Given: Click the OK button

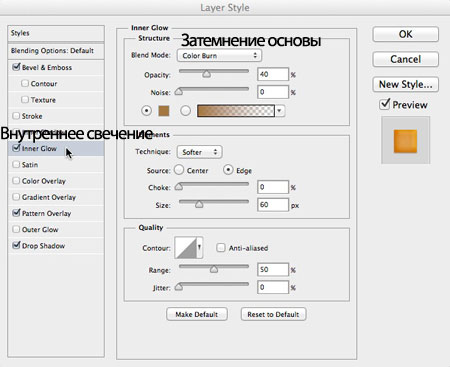Looking at the screenshot, I should (405, 34).
